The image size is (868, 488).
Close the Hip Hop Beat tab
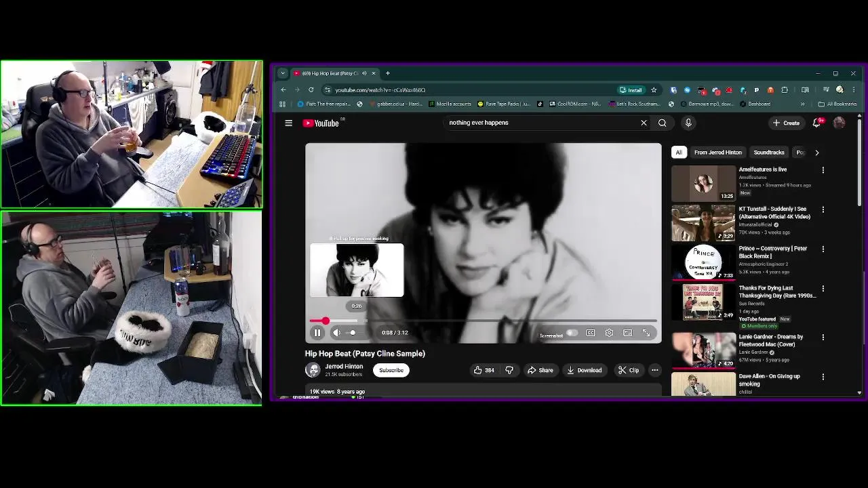(373, 73)
